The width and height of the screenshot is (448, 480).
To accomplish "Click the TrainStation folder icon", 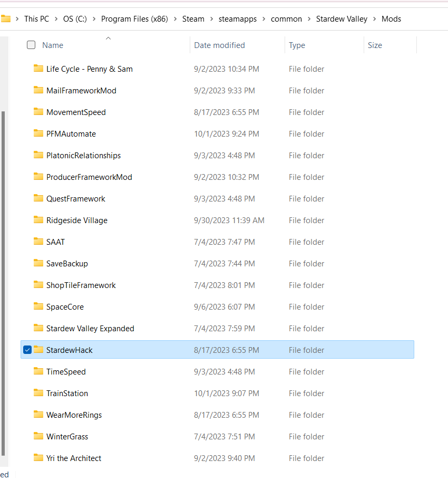I will pos(38,393).
